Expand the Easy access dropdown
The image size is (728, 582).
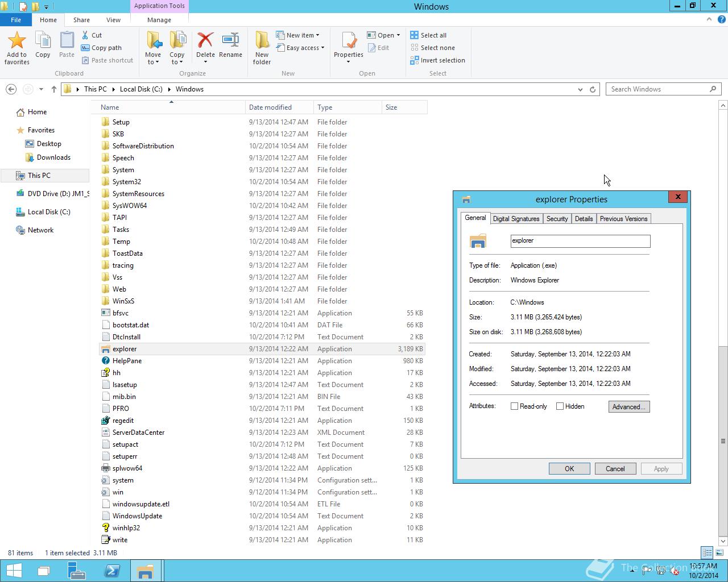[x=322, y=48]
